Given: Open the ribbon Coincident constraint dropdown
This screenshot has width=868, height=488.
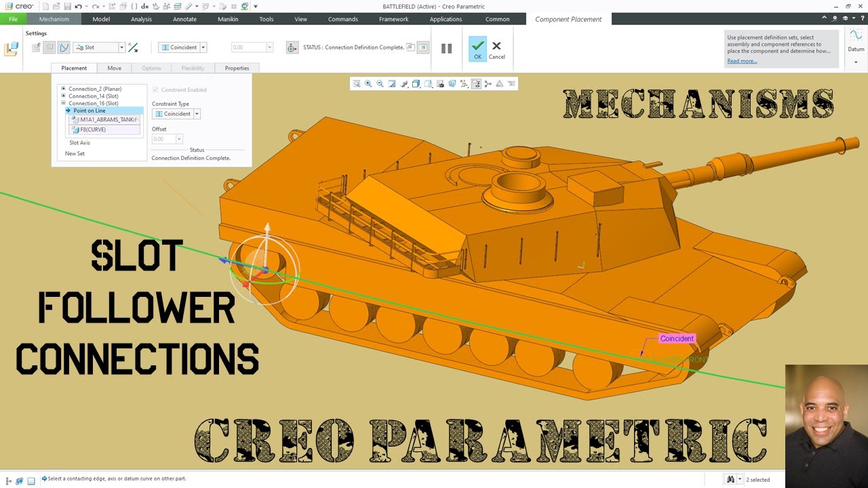Looking at the screenshot, I should pos(203,47).
